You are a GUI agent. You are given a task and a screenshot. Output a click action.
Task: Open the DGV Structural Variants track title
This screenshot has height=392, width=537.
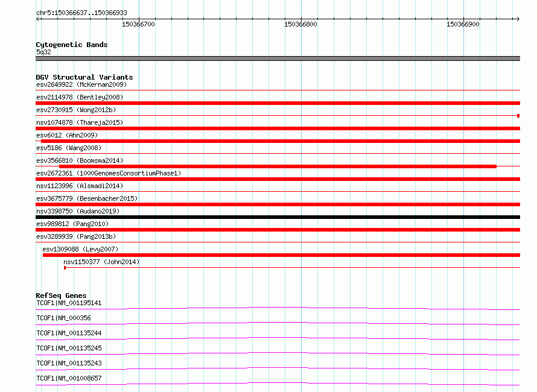[x=84, y=77]
